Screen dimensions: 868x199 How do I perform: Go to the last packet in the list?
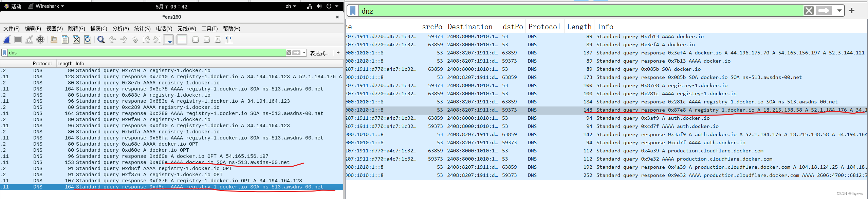click(x=157, y=40)
